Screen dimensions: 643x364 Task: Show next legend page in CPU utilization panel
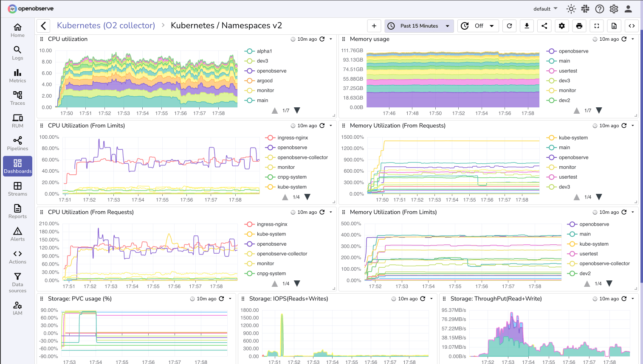click(297, 110)
